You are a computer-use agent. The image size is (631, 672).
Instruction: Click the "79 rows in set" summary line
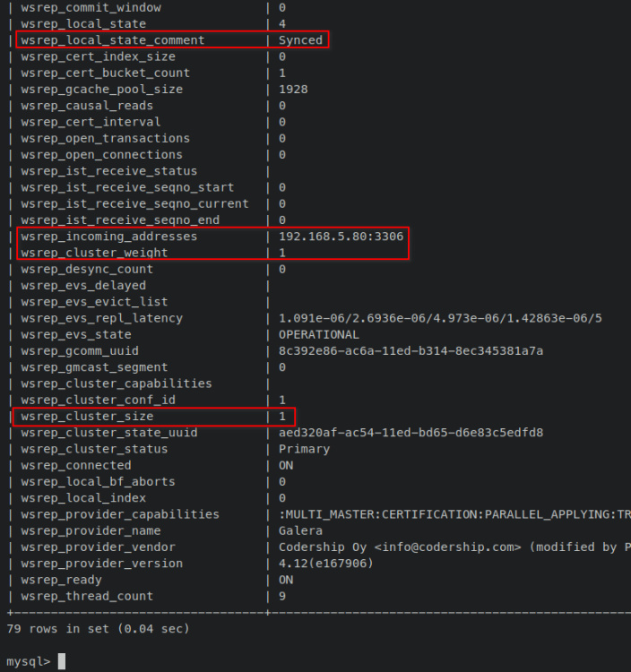[98, 629]
